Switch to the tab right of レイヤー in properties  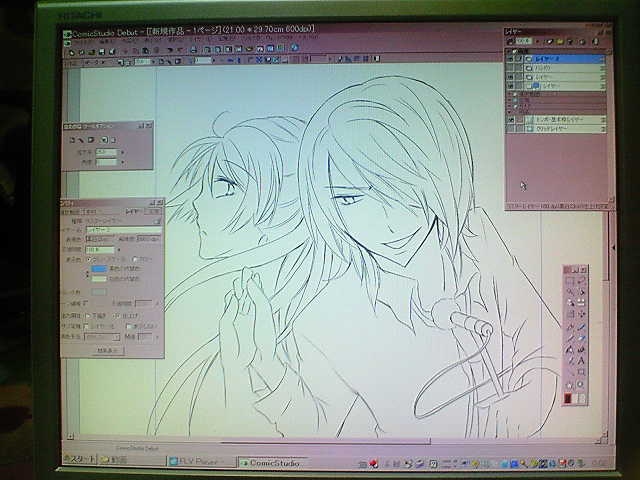click(153, 211)
